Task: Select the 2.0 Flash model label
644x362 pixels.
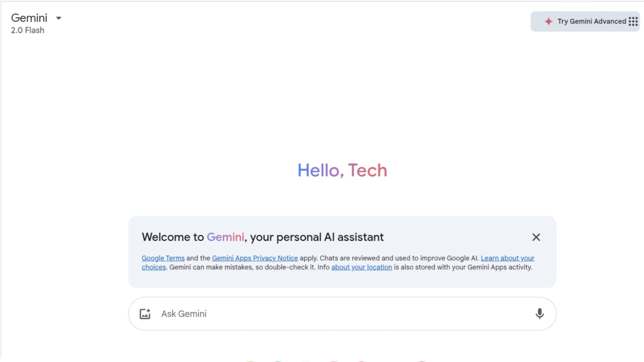Action: point(27,30)
